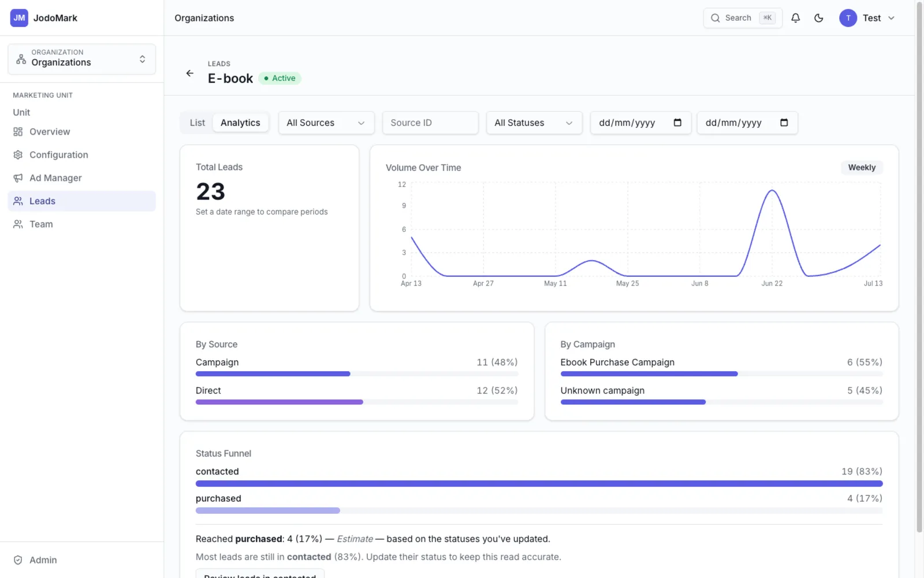The image size is (924, 578).
Task: Click the Leads people icon
Action: click(x=18, y=201)
